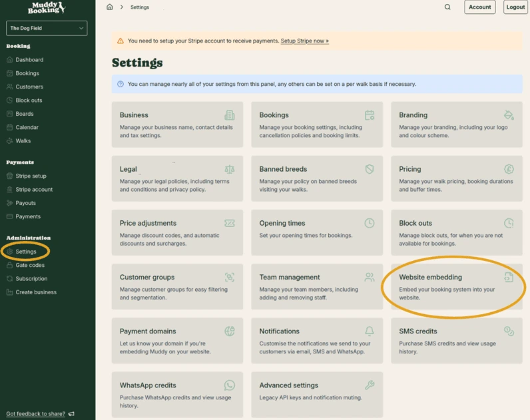Follow the Setup Stripe now link
The height and width of the screenshot is (420, 530).
tap(304, 41)
